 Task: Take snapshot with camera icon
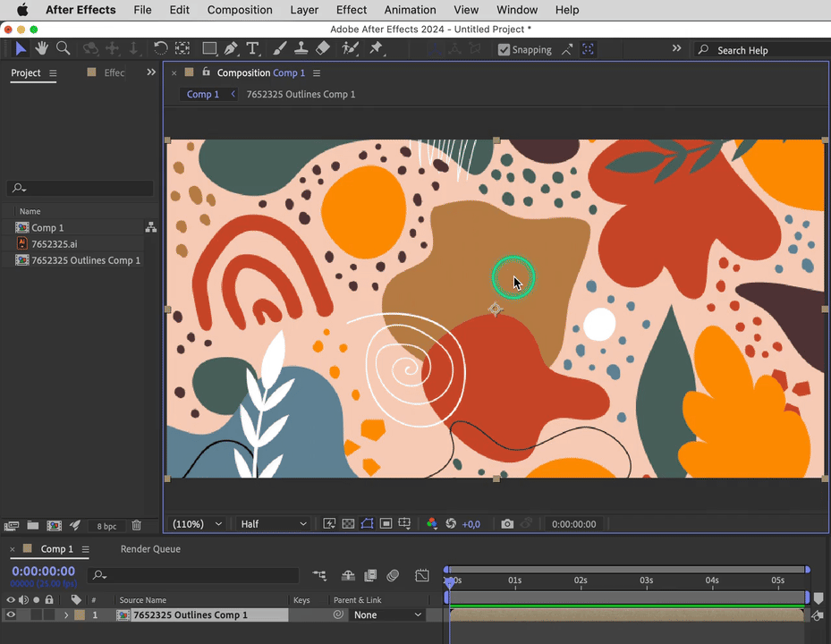pyautogui.click(x=507, y=524)
